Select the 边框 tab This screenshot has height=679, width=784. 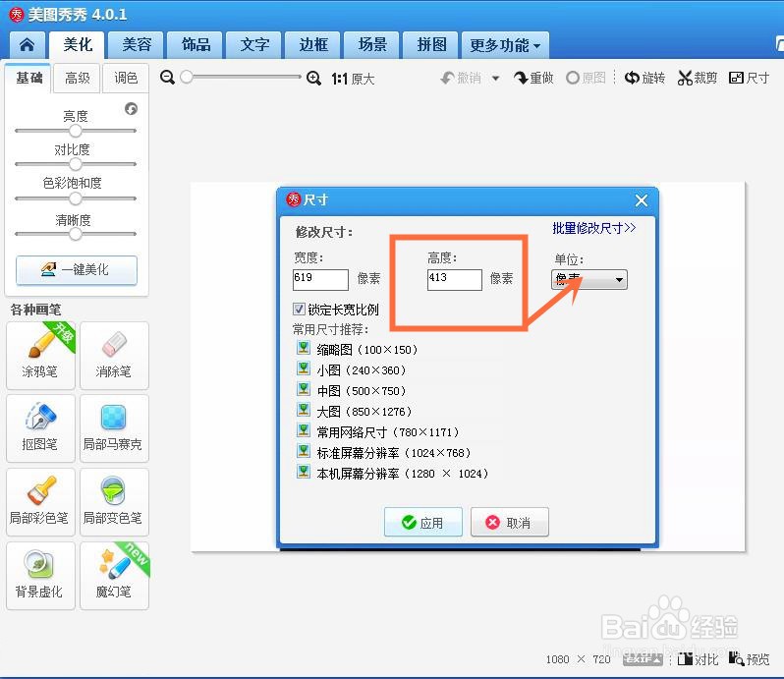(x=313, y=45)
